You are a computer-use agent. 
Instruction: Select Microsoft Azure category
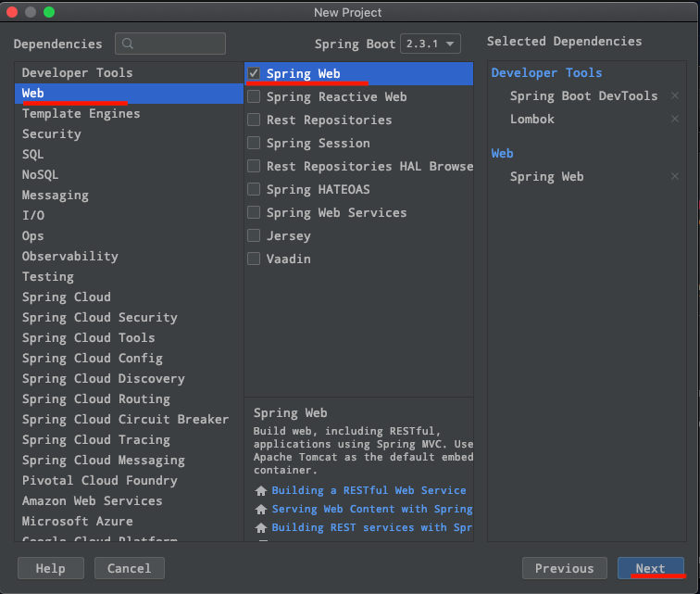pyautogui.click(x=129, y=522)
